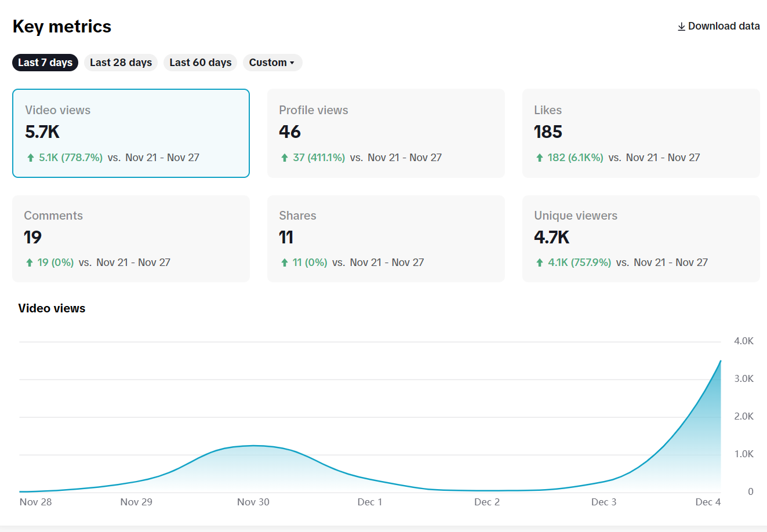Click the Video views chart title
Viewport: 767px width, 532px height.
[52, 308]
